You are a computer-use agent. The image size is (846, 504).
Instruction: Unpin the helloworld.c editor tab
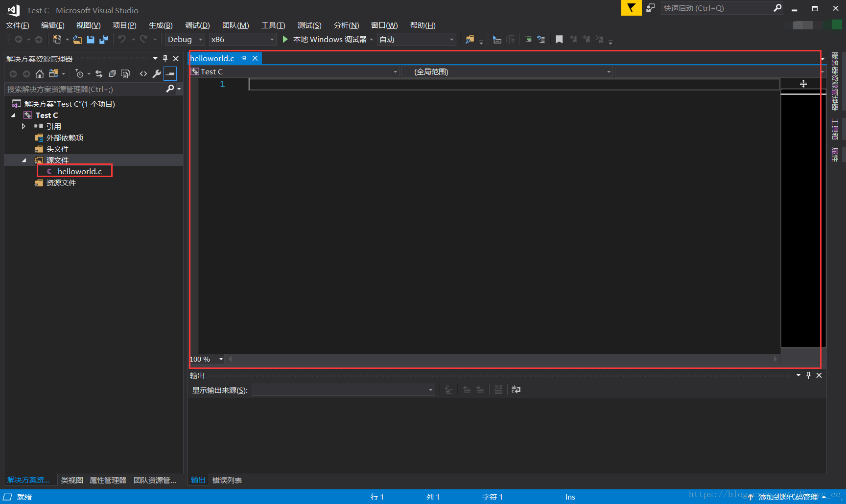pyautogui.click(x=243, y=58)
